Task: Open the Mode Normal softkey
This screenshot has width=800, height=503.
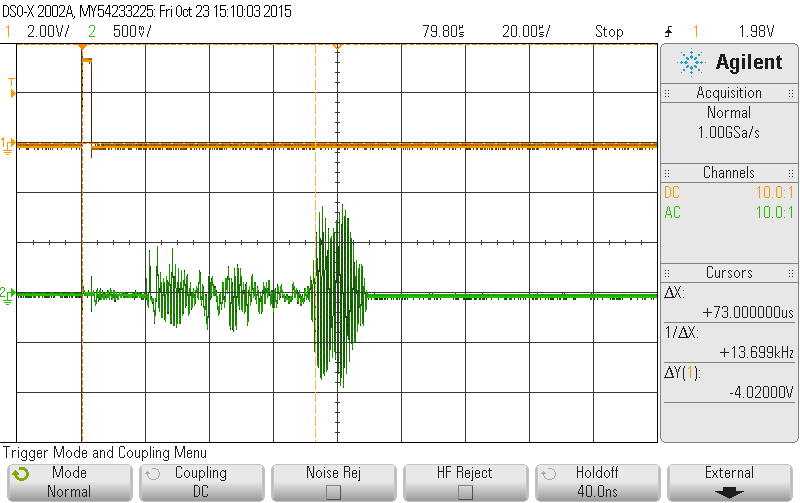Action: coord(69,482)
